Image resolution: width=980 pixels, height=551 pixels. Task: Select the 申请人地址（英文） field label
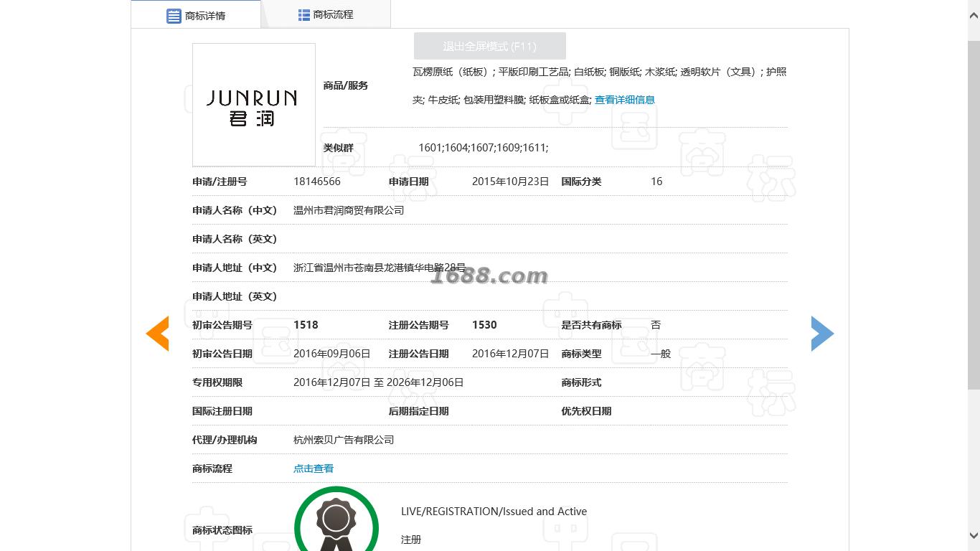click(x=235, y=296)
